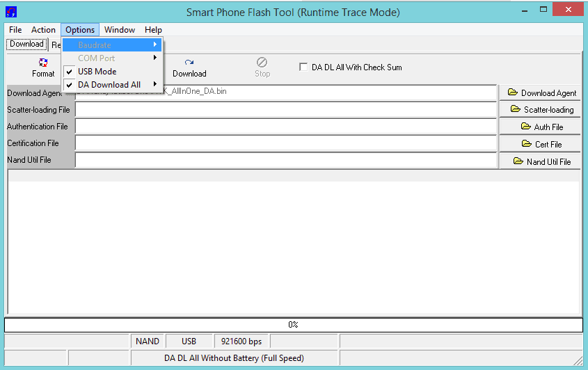This screenshot has width=588, height=370.
Task: Click the window resize grip
Action: point(578,360)
